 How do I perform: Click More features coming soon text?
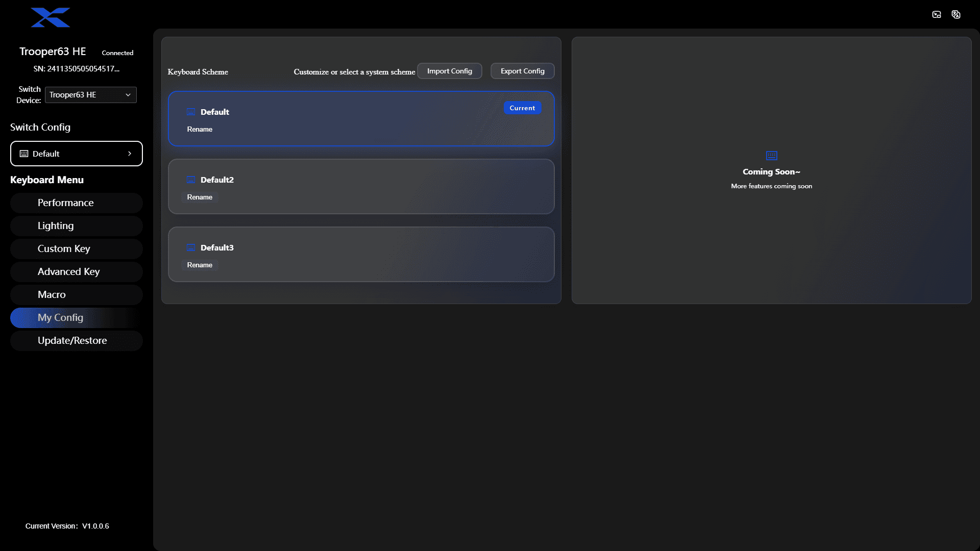coord(772,186)
